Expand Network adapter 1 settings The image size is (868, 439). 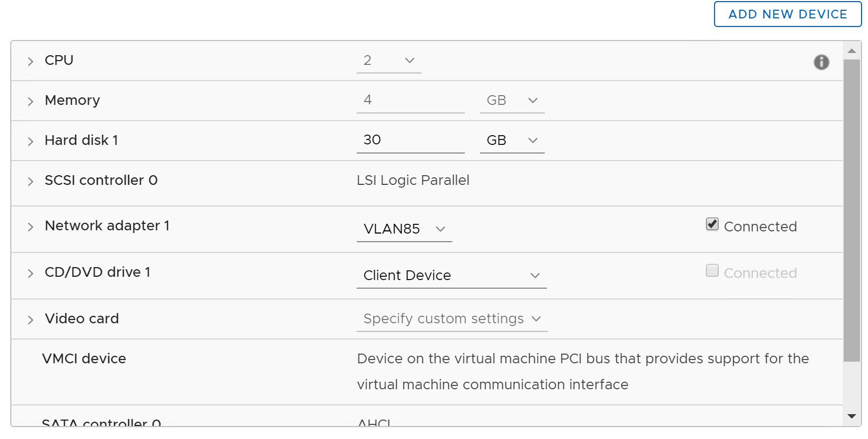30,227
